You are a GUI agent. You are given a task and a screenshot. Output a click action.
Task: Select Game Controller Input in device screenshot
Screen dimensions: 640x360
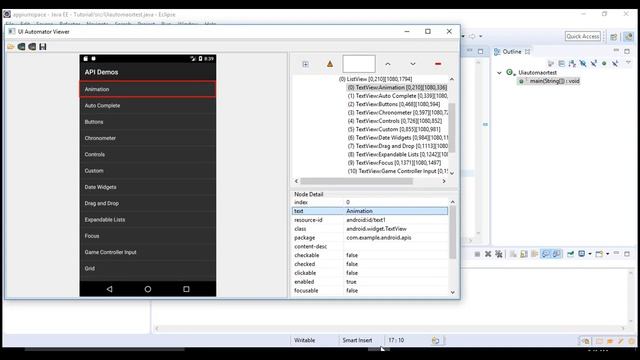point(148,252)
